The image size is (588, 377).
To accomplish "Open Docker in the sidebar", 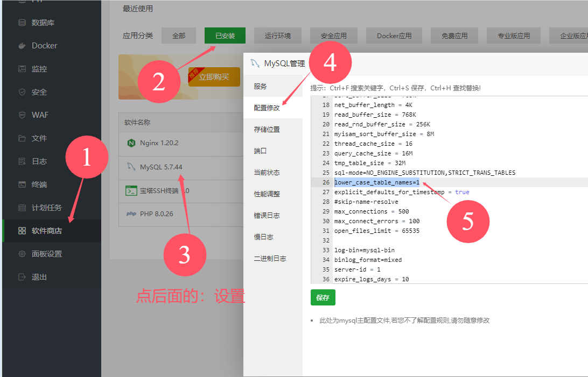I will 44,46.
